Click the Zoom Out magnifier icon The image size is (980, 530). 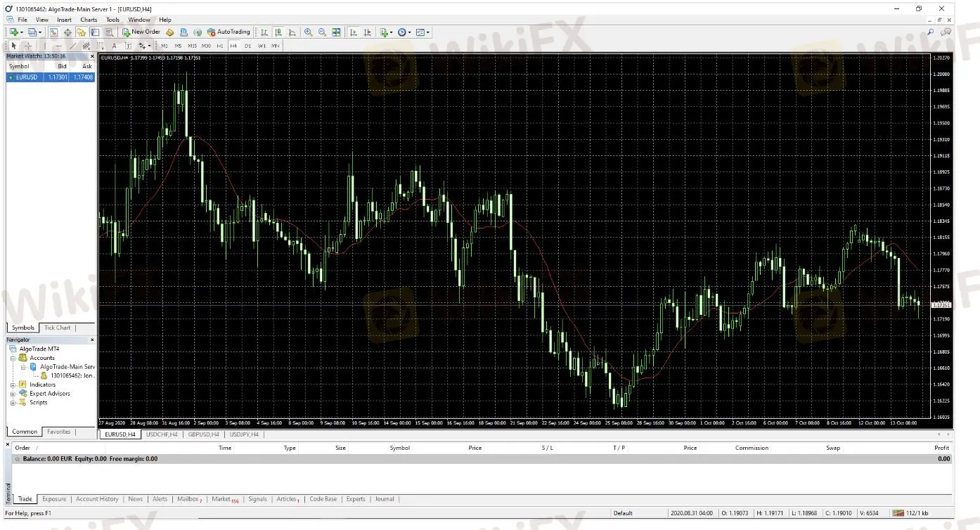point(322,32)
